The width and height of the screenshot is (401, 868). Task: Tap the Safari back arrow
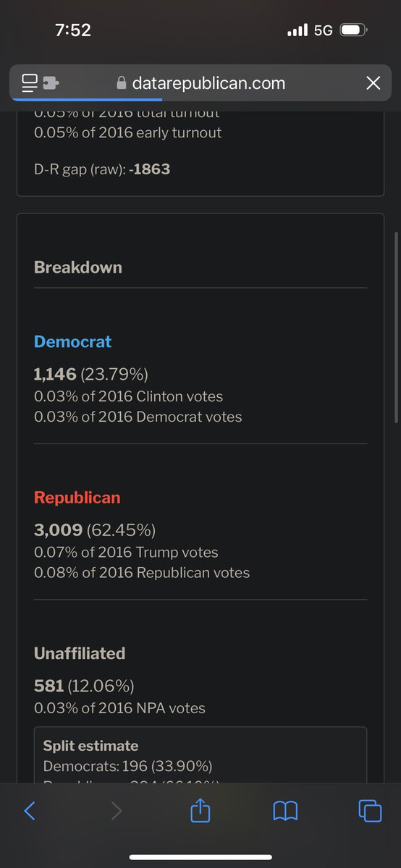click(x=30, y=811)
